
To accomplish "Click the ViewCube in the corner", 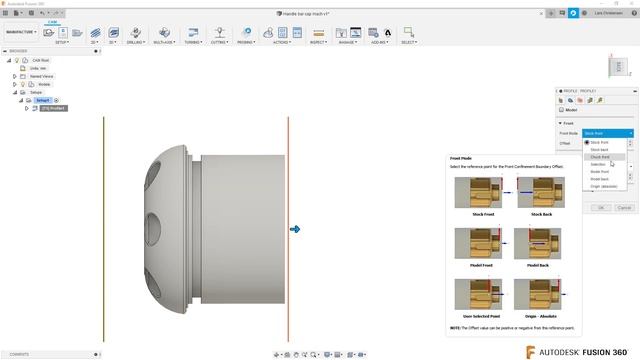I will (x=618, y=67).
